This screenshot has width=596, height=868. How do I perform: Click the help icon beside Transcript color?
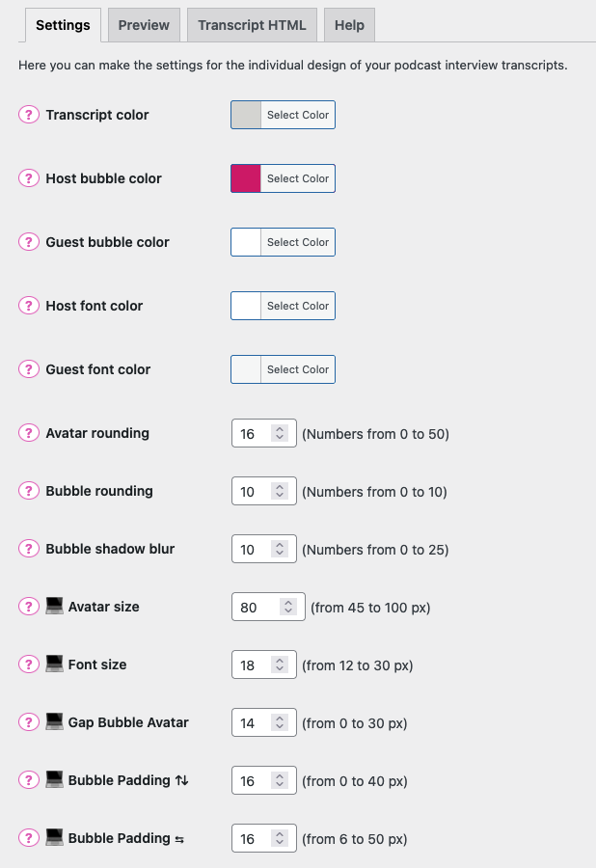(x=28, y=115)
